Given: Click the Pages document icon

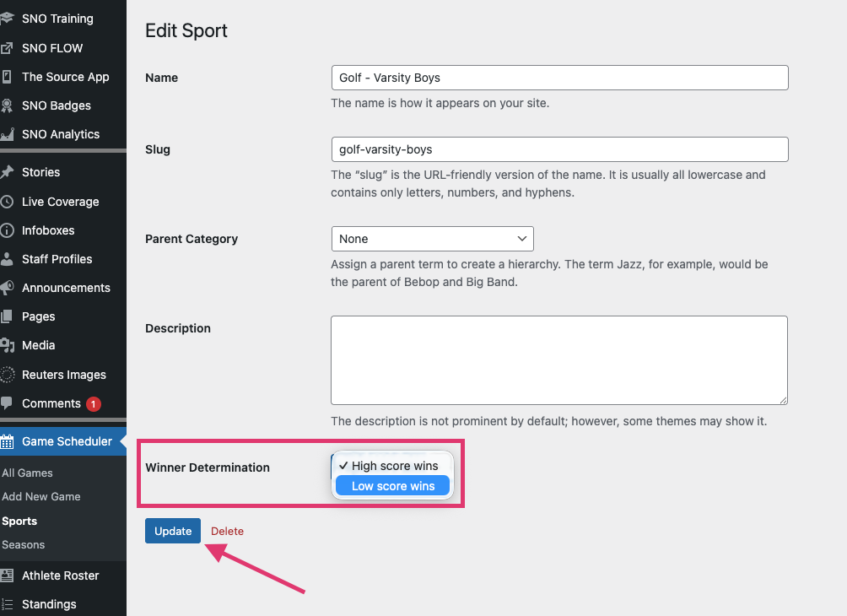Looking at the screenshot, I should 7,316.
